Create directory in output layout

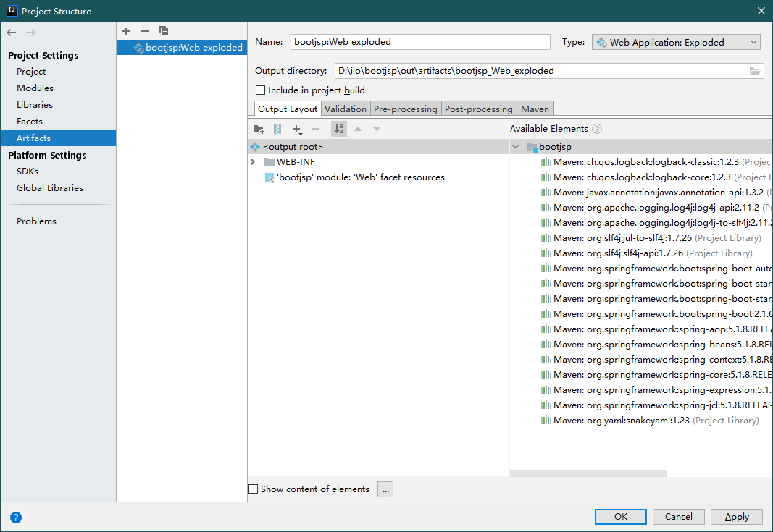[259, 129]
